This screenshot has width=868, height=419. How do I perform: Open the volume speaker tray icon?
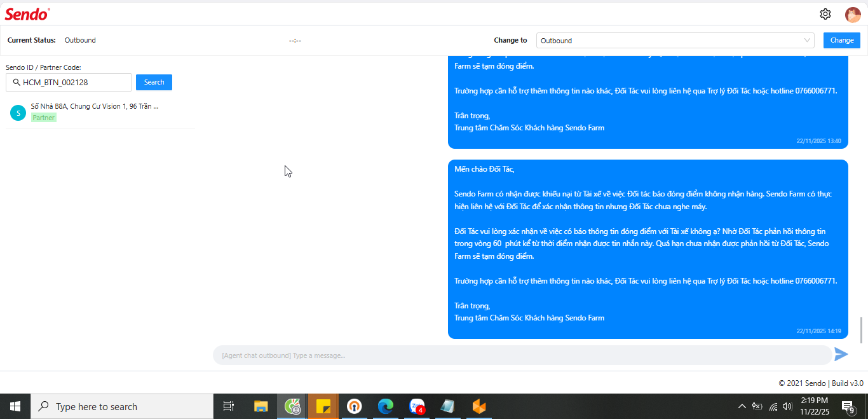pos(788,406)
